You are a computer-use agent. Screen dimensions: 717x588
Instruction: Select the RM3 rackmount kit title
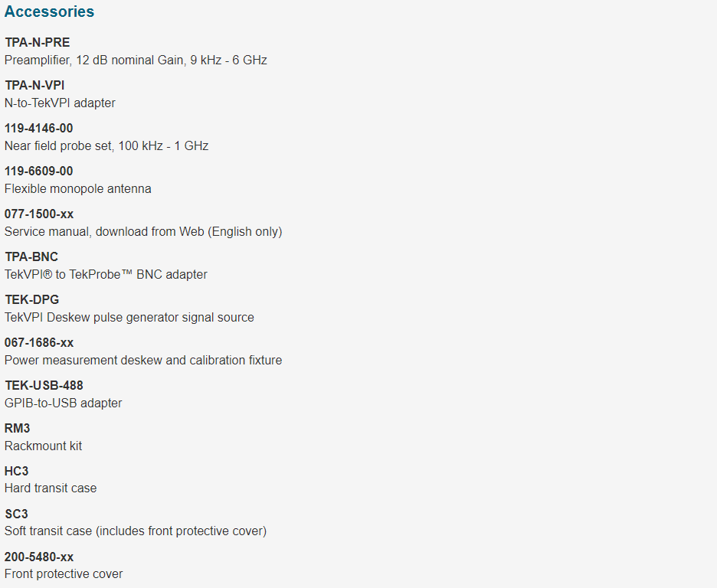(x=18, y=429)
